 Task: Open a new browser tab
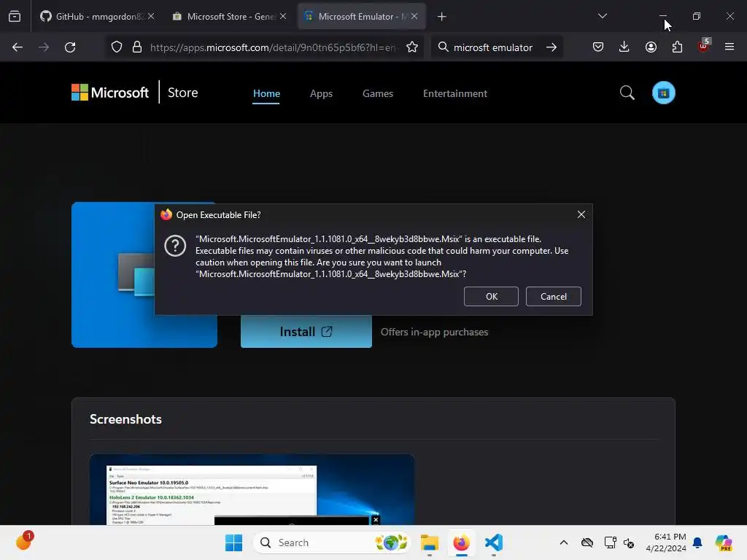pos(441,17)
